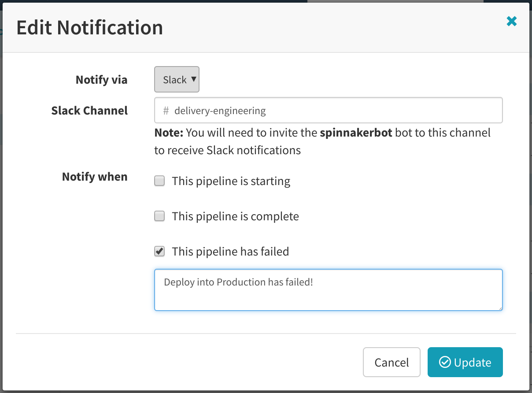Click the Update button

[x=465, y=363]
